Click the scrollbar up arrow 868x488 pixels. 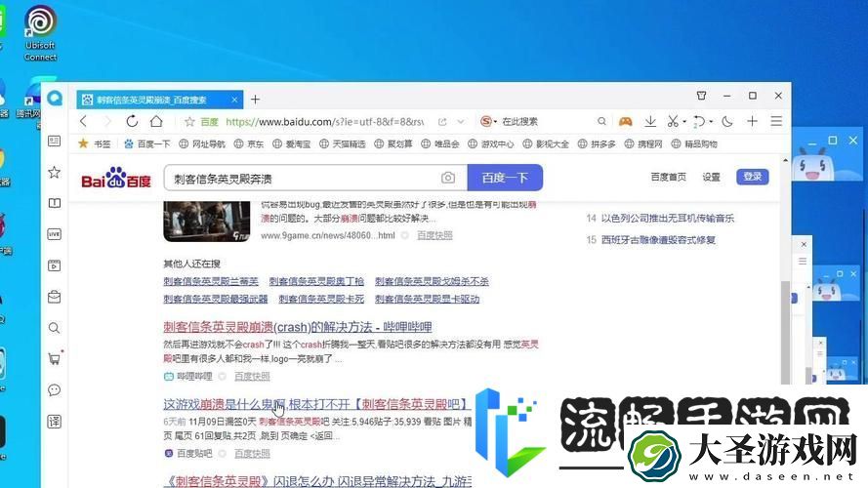tap(785, 161)
